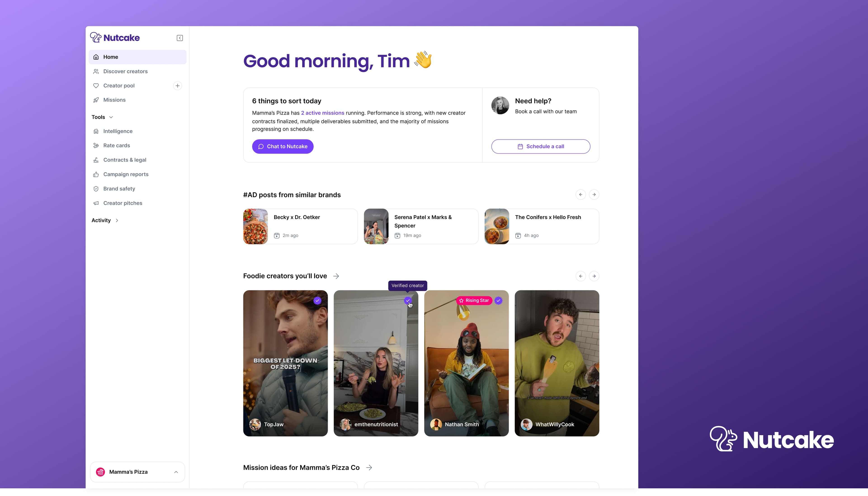
Task: Open the Becky x Dr. Oetker pizza thumbnail
Action: point(255,226)
